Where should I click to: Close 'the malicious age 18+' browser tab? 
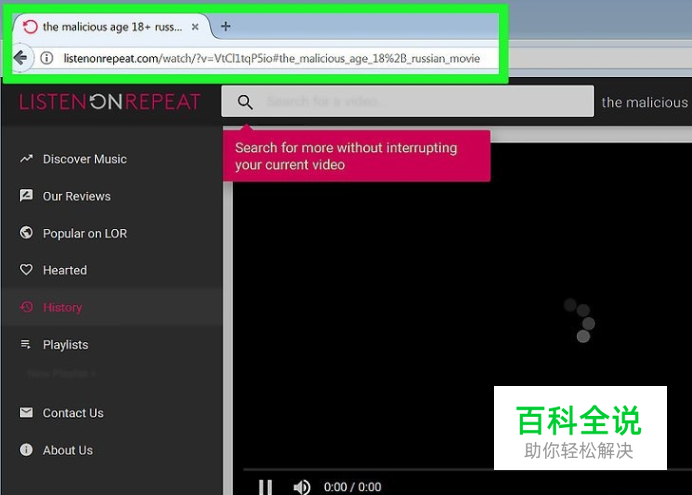(195, 27)
